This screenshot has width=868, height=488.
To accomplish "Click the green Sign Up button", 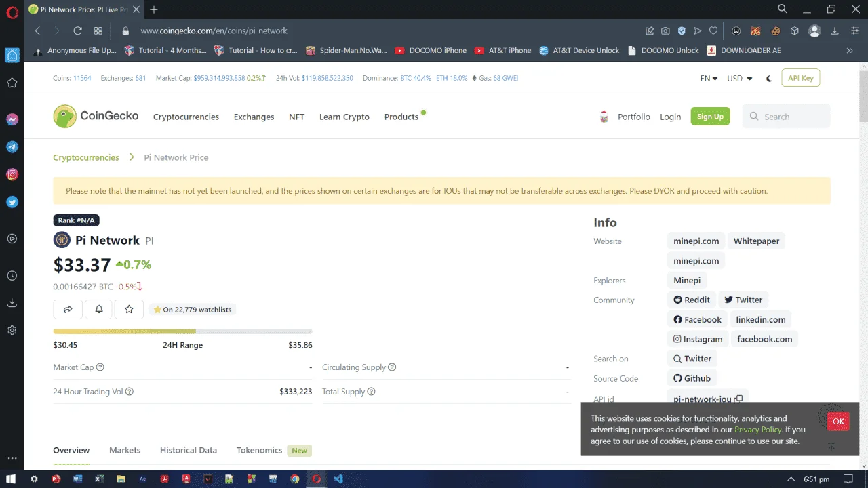I will click(x=710, y=117).
